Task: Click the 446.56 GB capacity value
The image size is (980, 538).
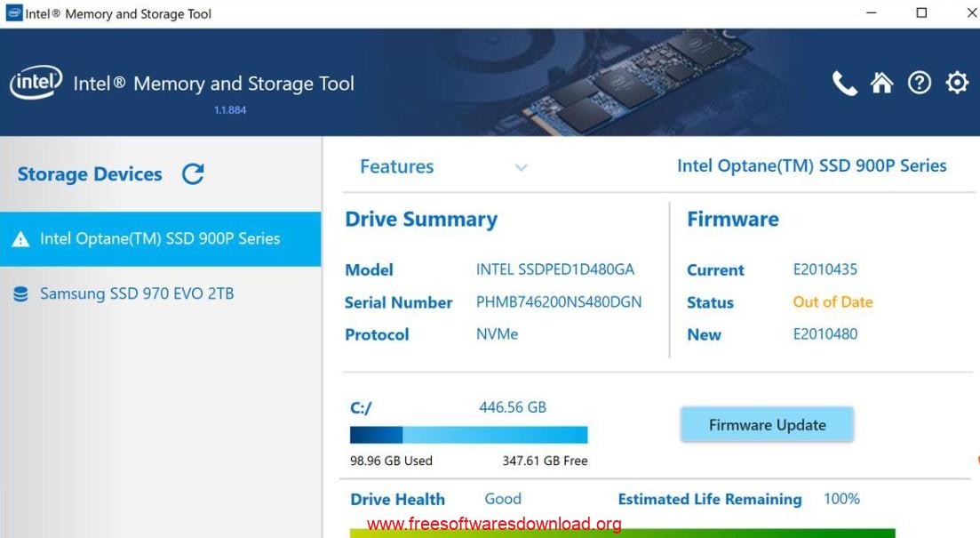Action: pos(513,407)
